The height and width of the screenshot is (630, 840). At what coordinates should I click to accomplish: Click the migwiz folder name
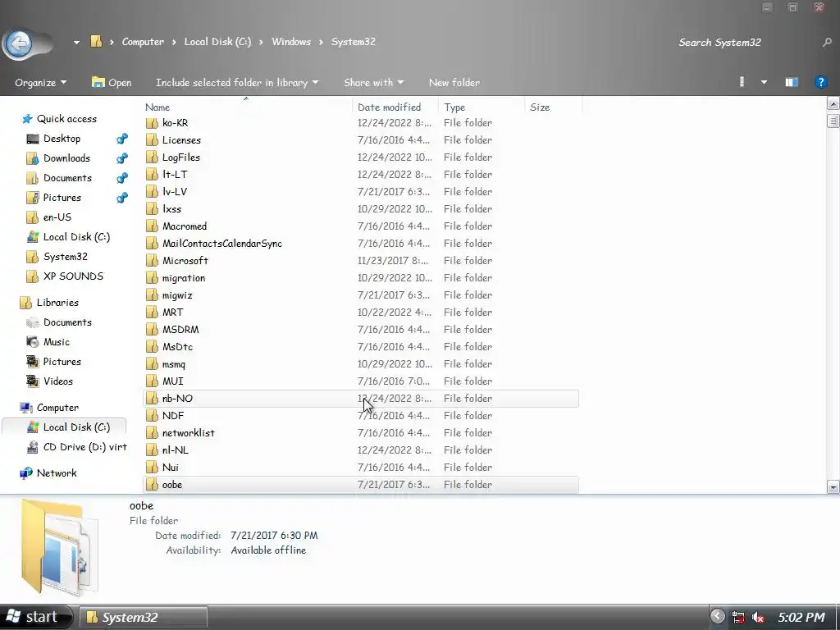(177, 295)
